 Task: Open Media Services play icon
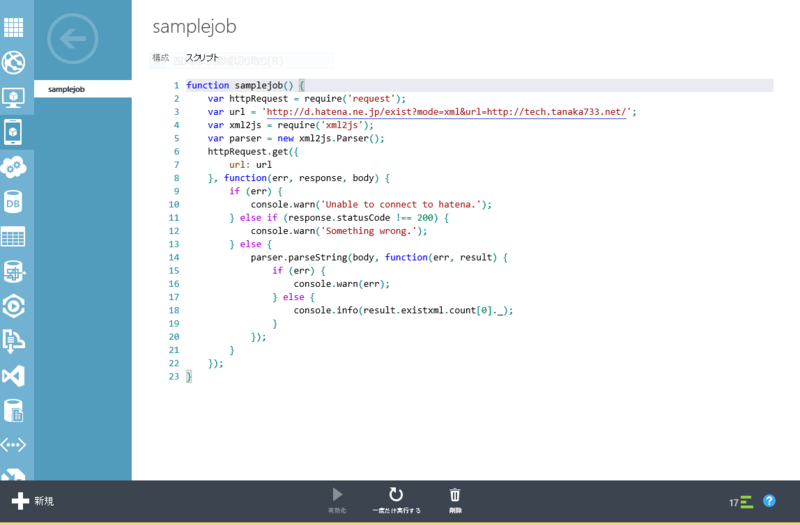(x=13, y=306)
